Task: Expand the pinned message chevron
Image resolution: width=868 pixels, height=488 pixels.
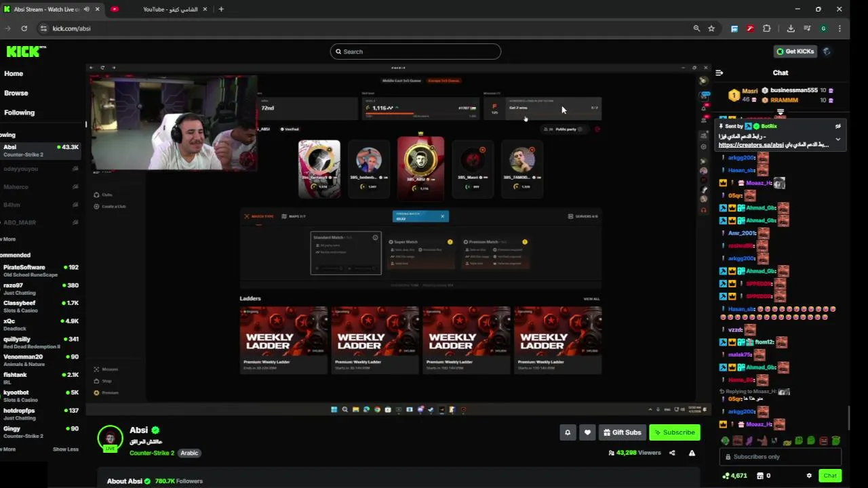Action: 838,139
